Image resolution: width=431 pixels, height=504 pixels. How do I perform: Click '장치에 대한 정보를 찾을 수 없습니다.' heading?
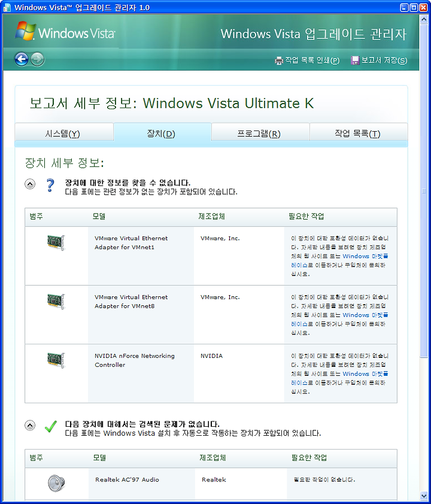128,183
